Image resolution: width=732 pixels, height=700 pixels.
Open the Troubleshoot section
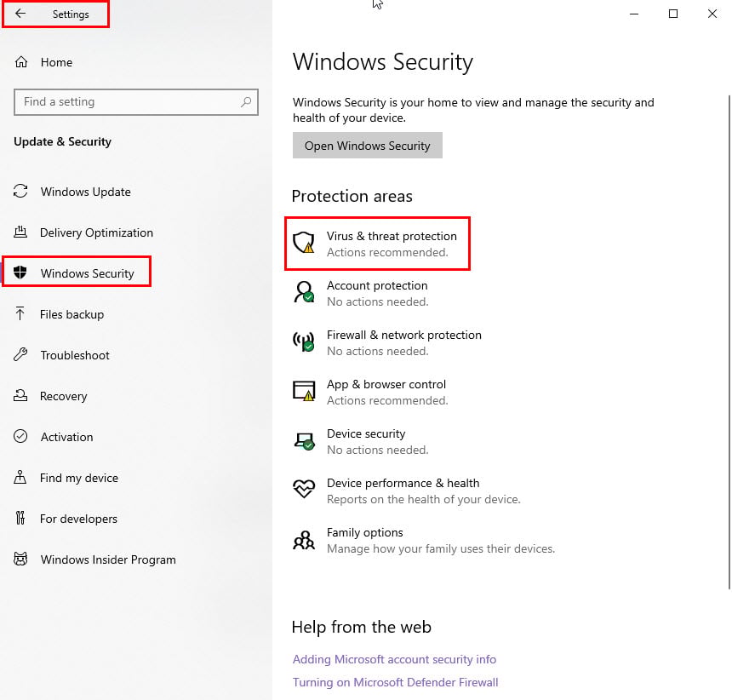click(x=75, y=355)
